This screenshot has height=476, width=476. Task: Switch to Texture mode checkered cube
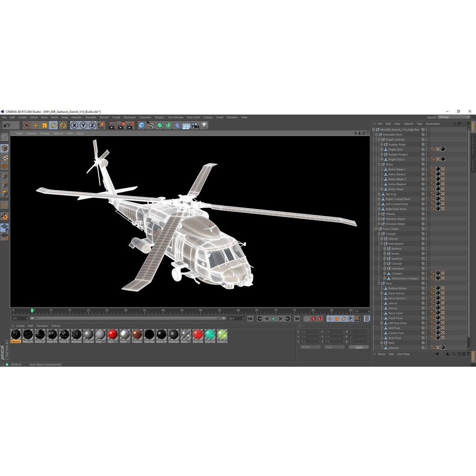(4, 157)
